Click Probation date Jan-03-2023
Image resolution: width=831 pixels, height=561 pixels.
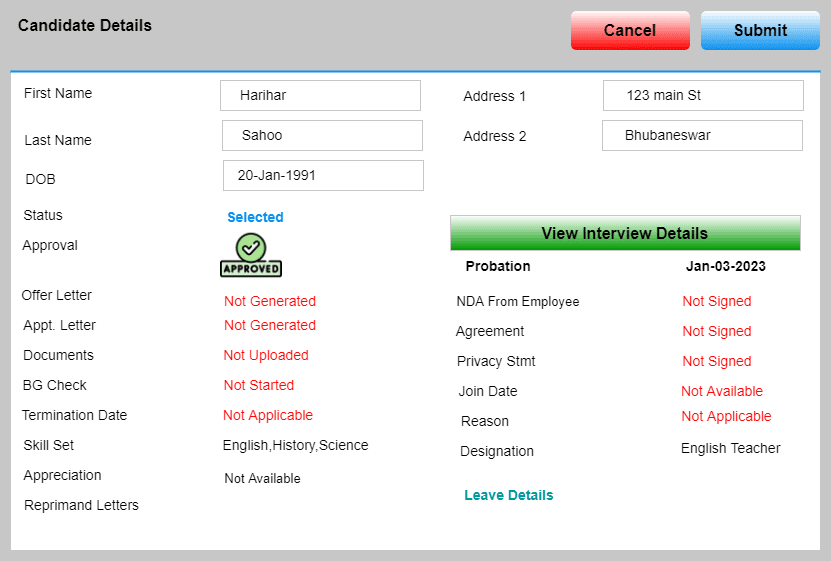tap(726, 266)
